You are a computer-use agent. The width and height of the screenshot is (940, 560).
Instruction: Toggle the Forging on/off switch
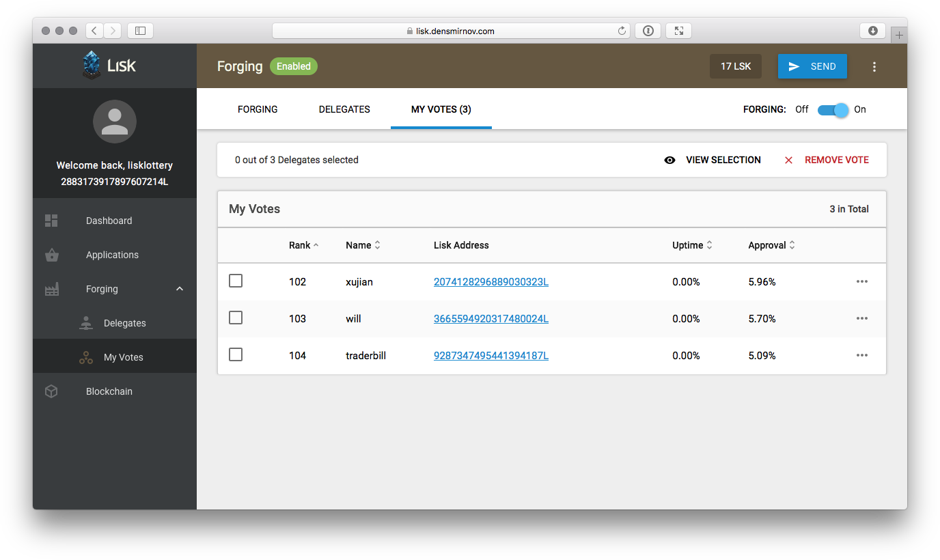[833, 109]
